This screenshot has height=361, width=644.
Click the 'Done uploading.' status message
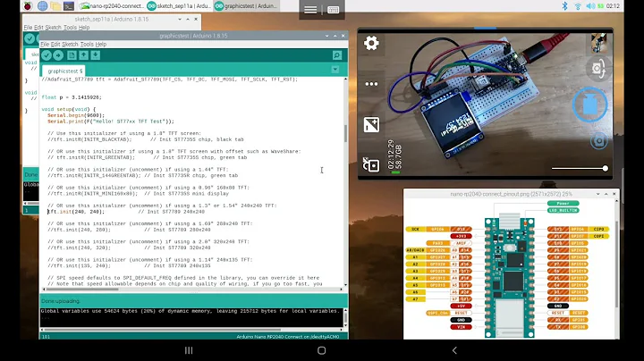[61, 301]
